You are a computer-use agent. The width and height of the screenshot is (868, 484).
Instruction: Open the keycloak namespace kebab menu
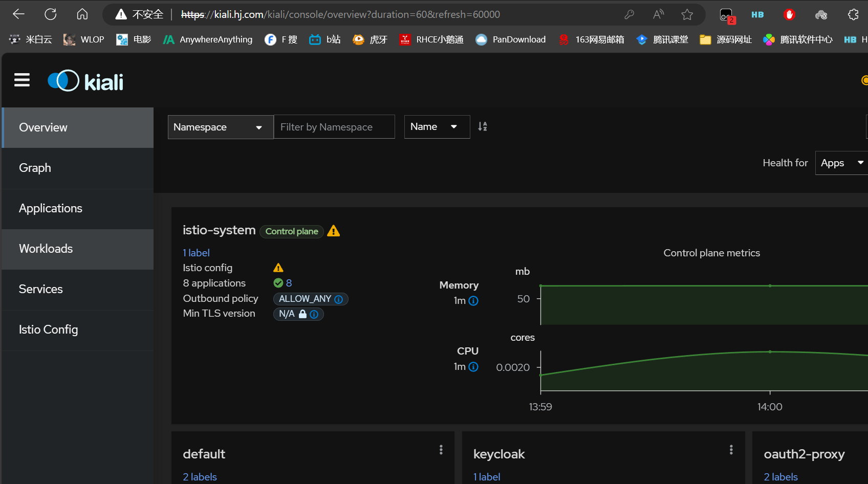point(731,450)
